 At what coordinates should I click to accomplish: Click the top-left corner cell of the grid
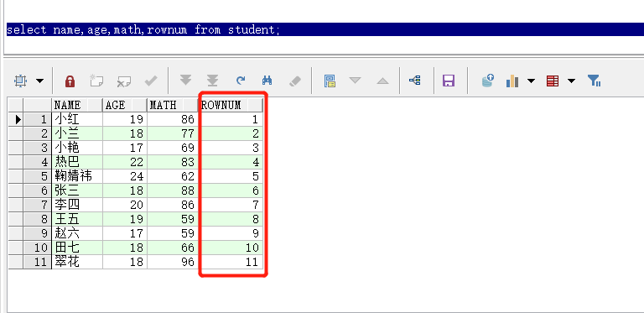pyautogui.click(x=16, y=105)
